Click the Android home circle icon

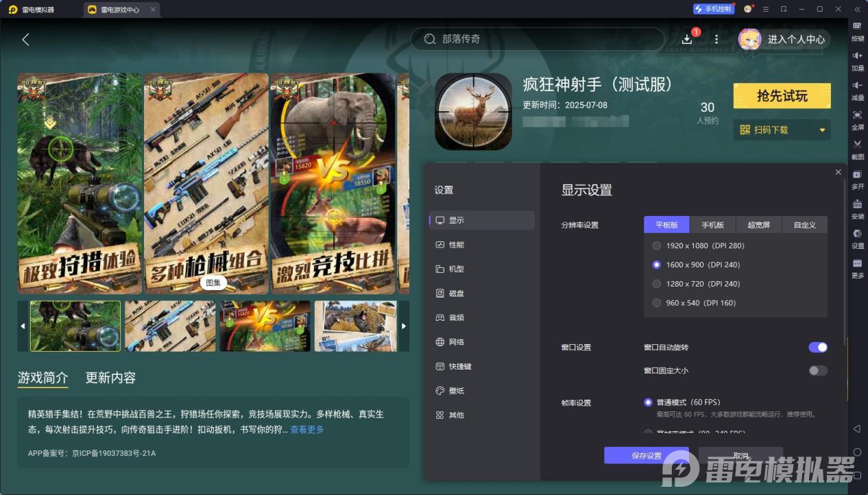857,452
